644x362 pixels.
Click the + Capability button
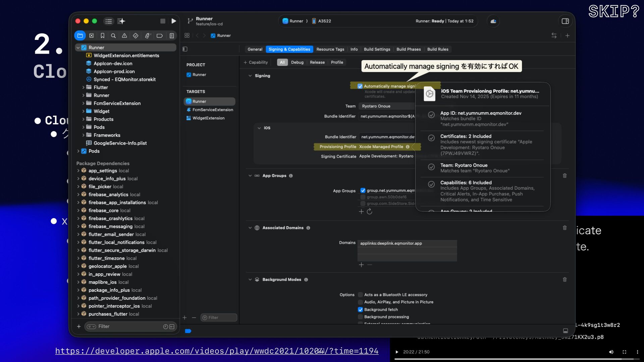point(256,62)
